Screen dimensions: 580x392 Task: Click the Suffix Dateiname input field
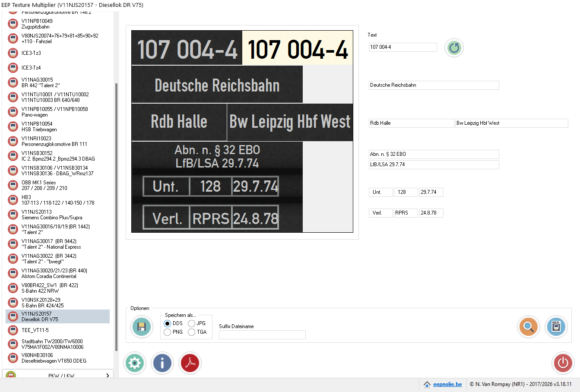[x=262, y=335]
